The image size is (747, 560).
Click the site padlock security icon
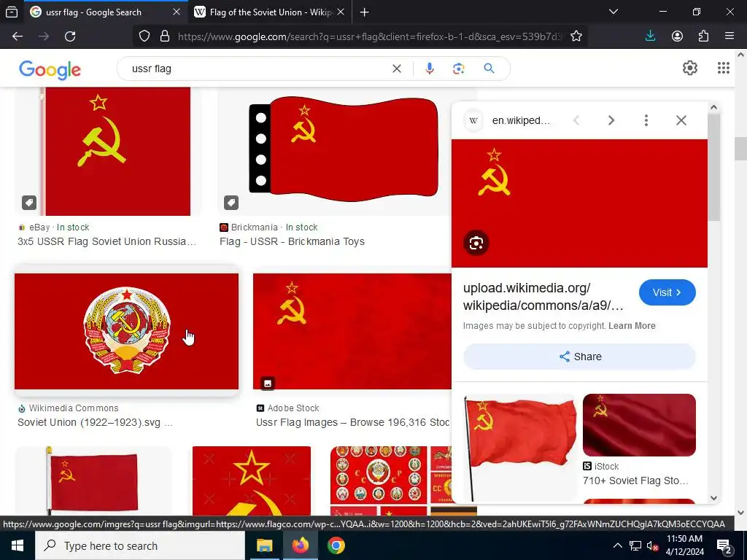pyautogui.click(x=165, y=36)
